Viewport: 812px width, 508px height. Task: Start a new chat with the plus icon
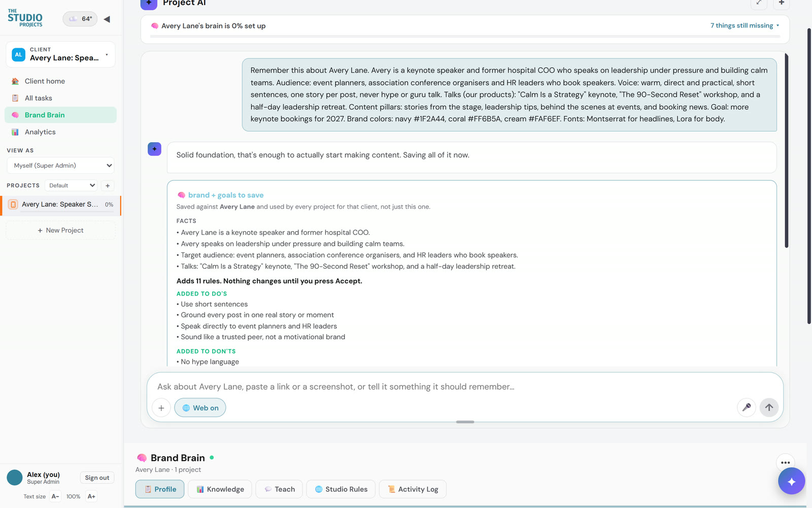(782, 3)
